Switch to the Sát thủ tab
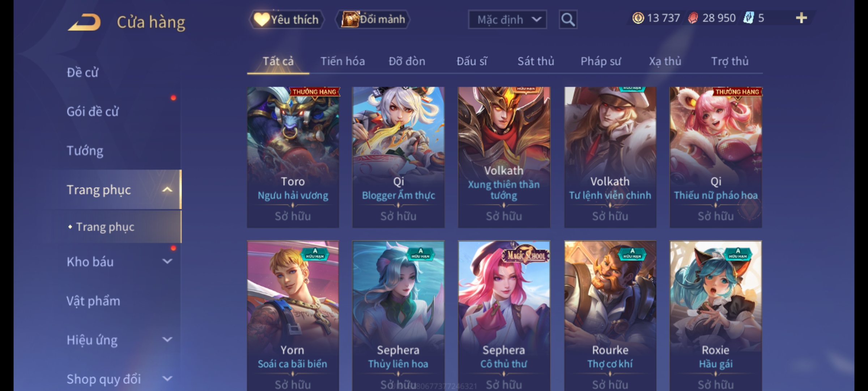Viewport: 868px width, 391px height. pyautogui.click(x=536, y=61)
